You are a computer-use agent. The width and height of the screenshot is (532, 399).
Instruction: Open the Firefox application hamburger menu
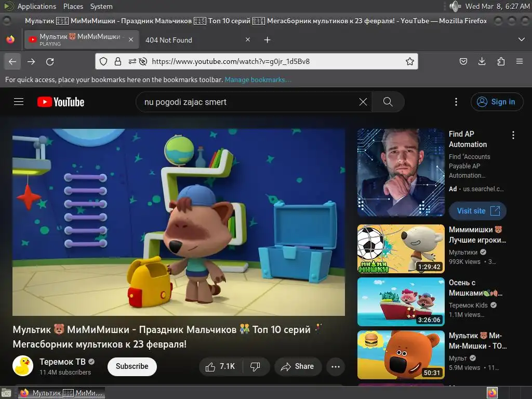(x=520, y=61)
